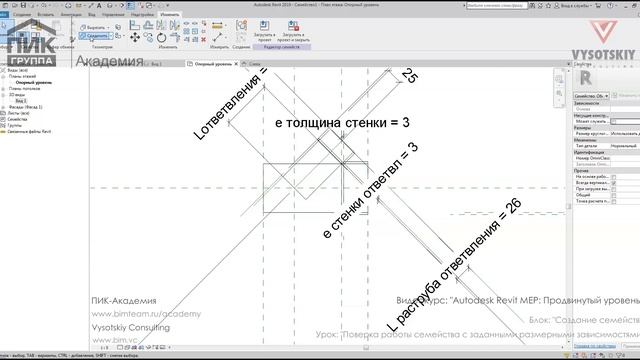
Task: Select Mirror – Pick Axis tool
Action: [x=162, y=25]
